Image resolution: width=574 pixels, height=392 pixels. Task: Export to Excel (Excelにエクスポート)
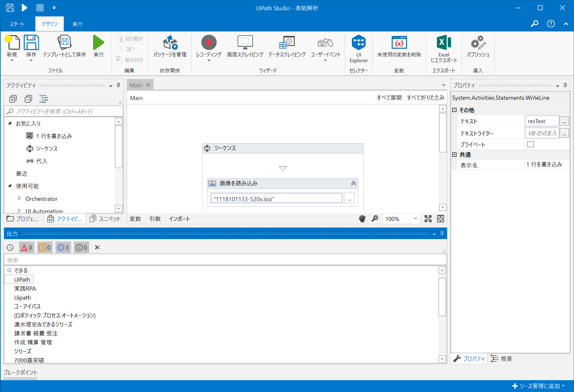[444, 49]
